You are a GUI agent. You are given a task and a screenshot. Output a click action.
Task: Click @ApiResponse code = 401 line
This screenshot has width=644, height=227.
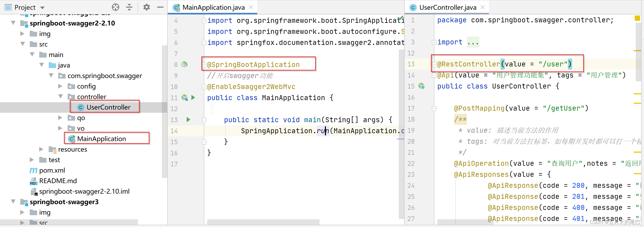564,219
